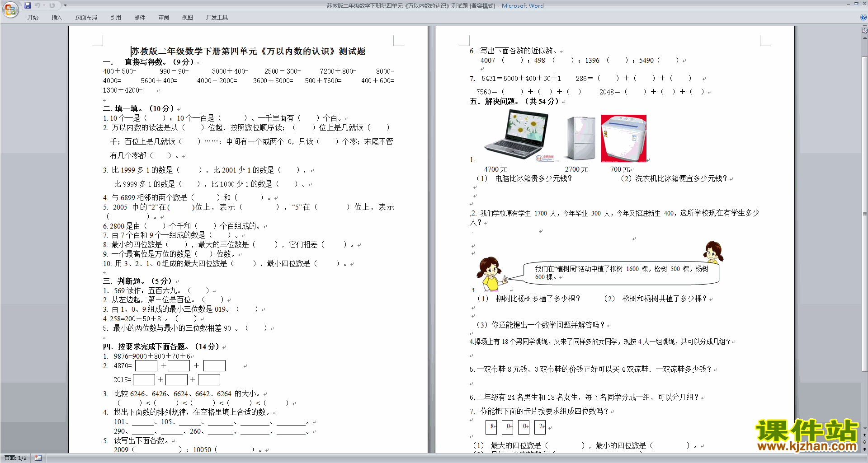Viewport: 868px width, 463px height.
Task: Click the next page double-arrow button
Action: coord(865,449)
